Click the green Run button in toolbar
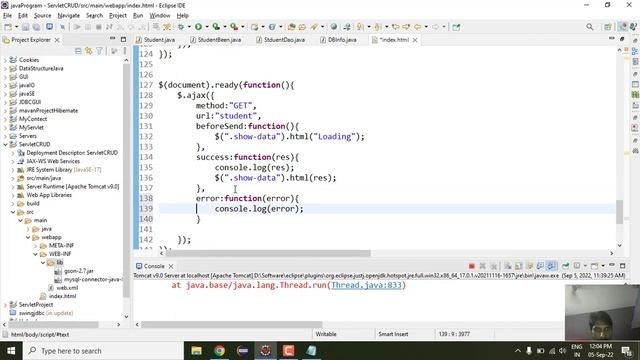Viewport: 640px width, 360px height. pos(198,27)
